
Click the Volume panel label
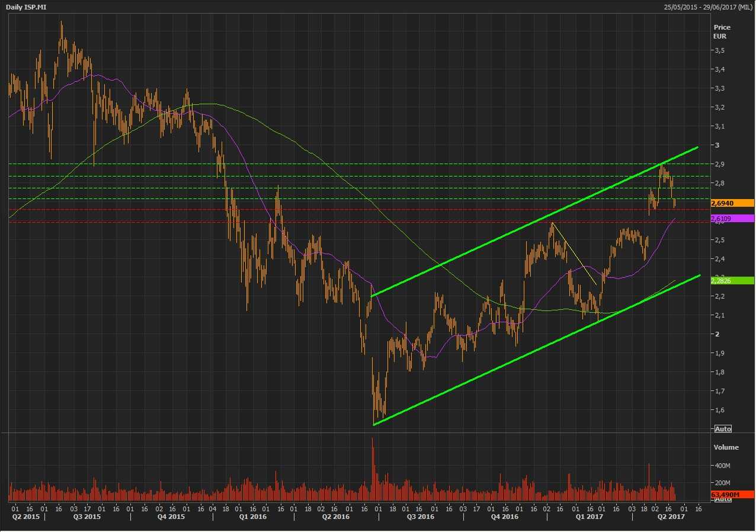[726, 447]
